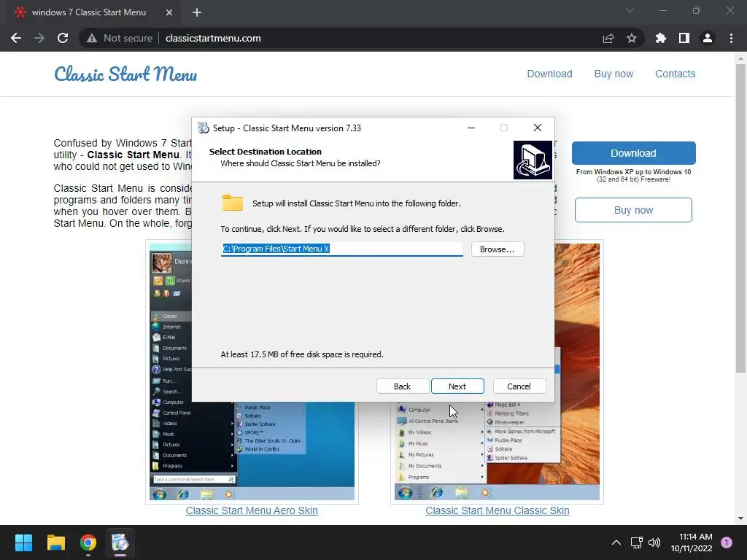Screen dimensions: 747x560
Task: Click the setup installer taskbar icon
Action: [x=120, y=542]
